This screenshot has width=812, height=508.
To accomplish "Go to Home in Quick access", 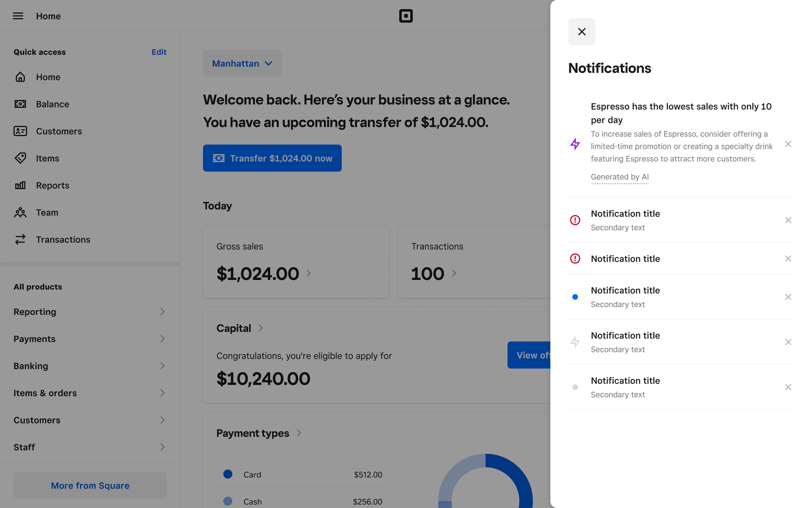I will point(48,77).
